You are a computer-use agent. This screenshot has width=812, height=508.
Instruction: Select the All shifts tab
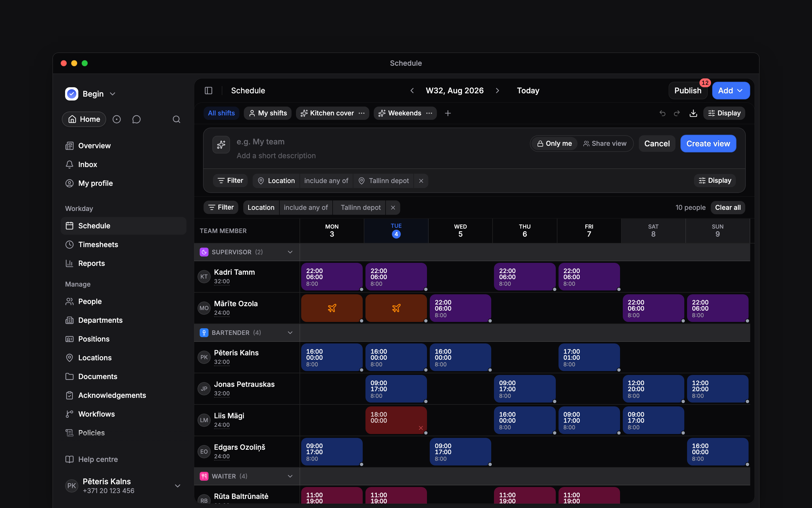click(x=221, y=113)
